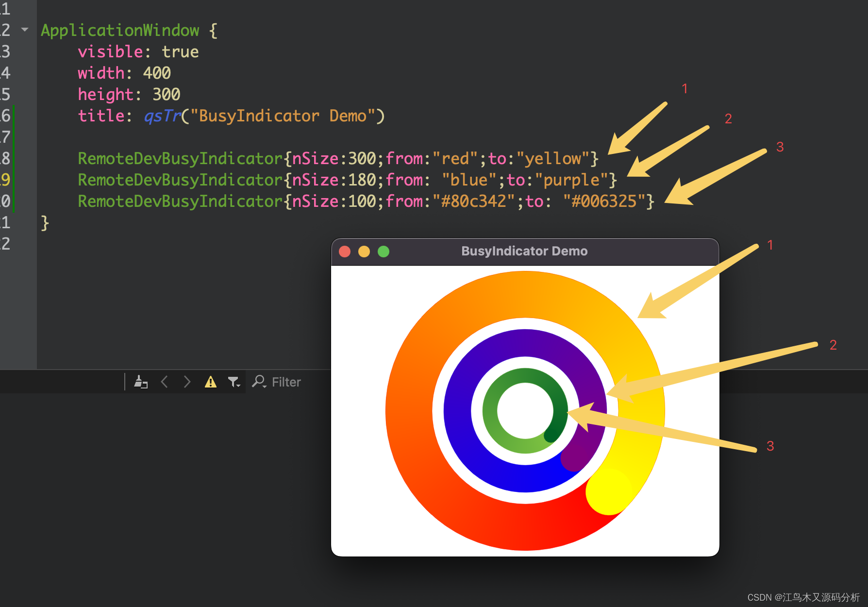
Task: Click the qsTr function call on the title line
Action: [162, 116]
